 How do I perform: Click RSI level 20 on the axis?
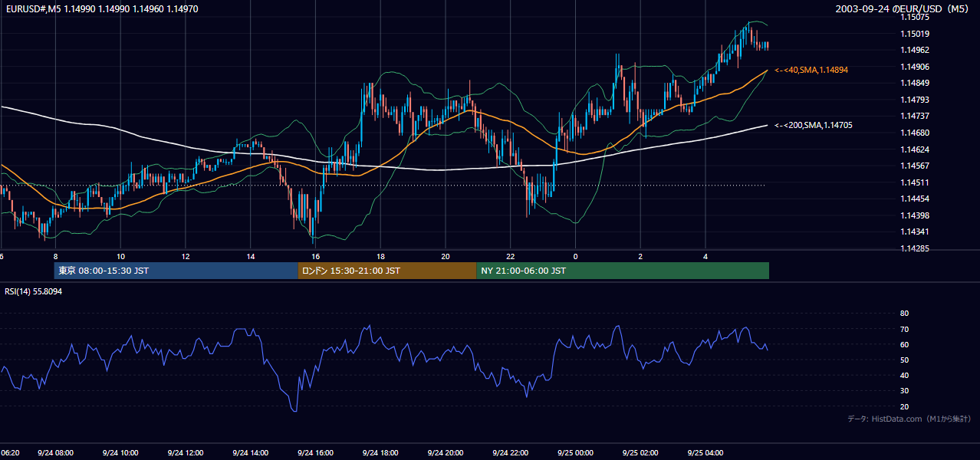904,406
